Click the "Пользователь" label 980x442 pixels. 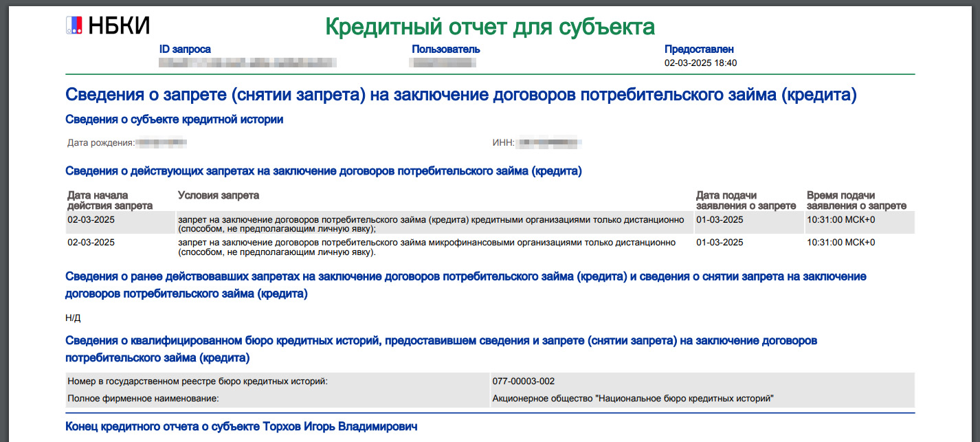point(445,49)
